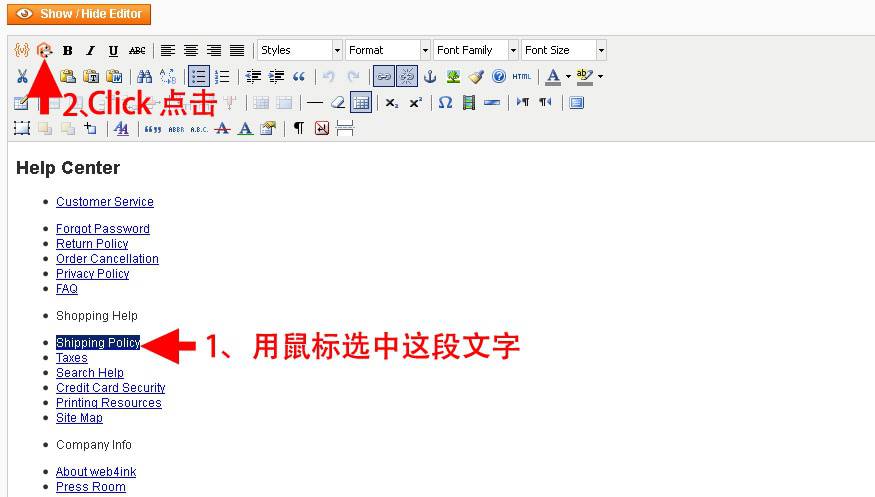Insert horizontal rule line icon
Viewport: 875px width, 497px height.
coord(315,103)
